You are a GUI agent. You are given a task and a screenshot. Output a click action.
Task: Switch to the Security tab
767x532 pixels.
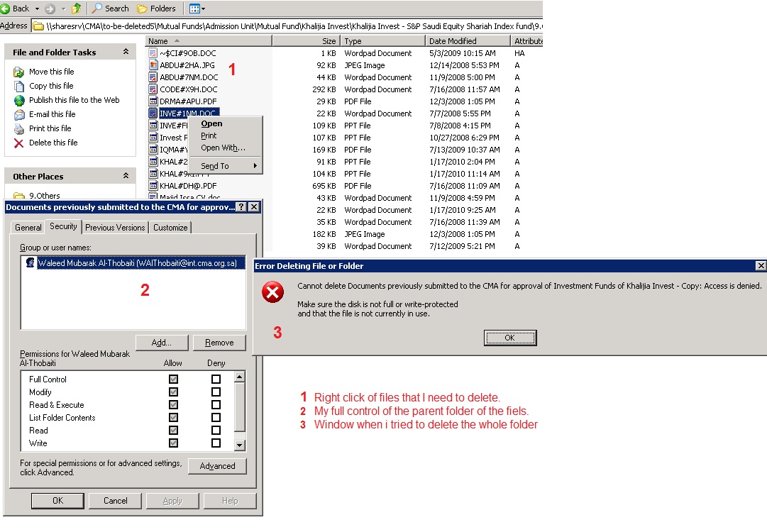[x=63, y=226]
